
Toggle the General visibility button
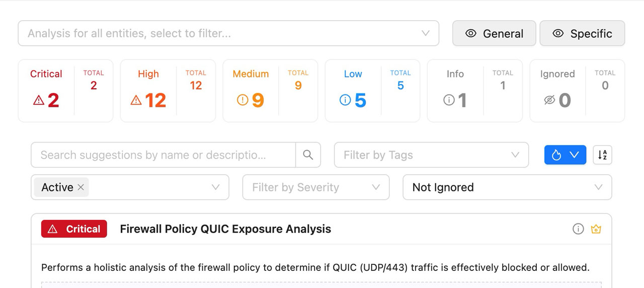pos(494,34)
